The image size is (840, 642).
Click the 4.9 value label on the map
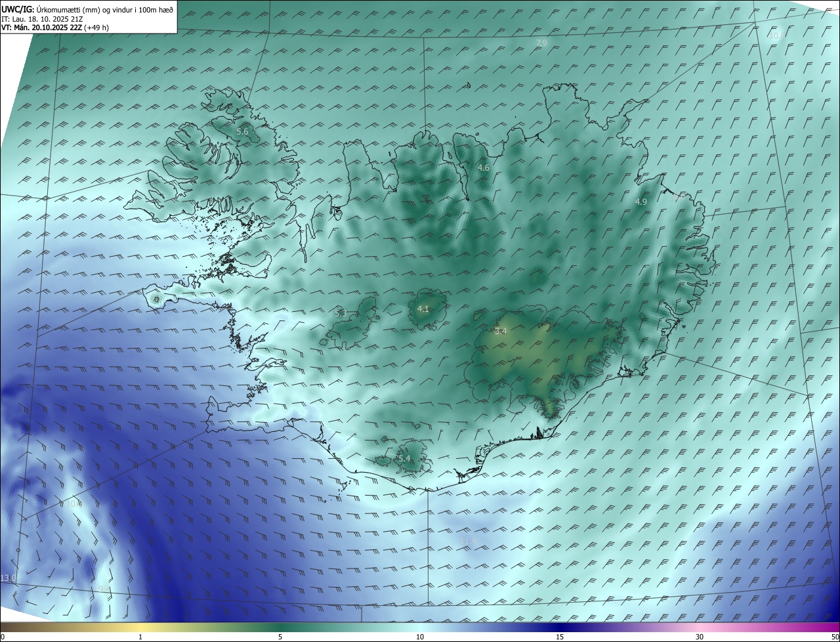[641, 202]
